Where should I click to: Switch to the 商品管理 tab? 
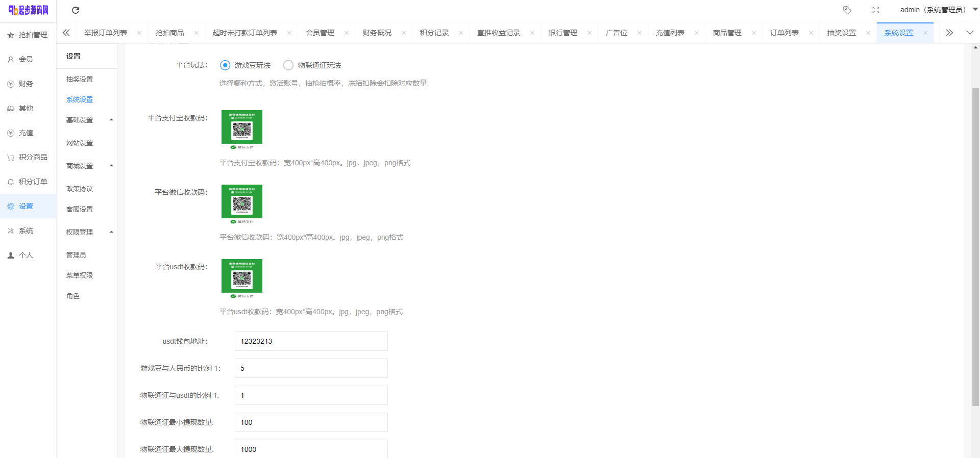727,33
